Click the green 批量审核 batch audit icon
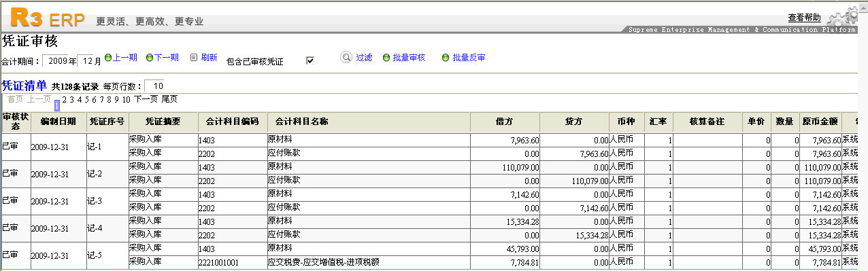Viewport: 868px width, 271px height. 386,58
